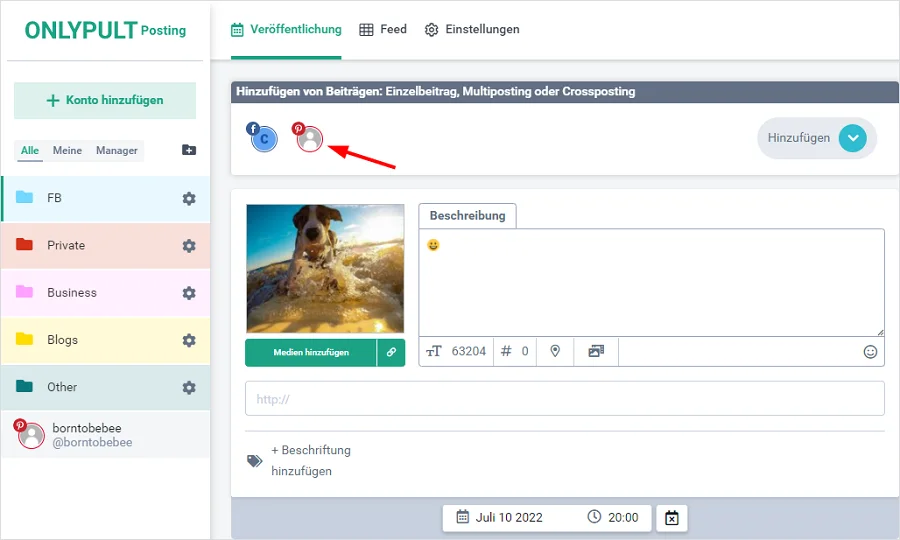Switch to the Feed tab
This screenshot has width=900, height=540.
click(383, 30)
